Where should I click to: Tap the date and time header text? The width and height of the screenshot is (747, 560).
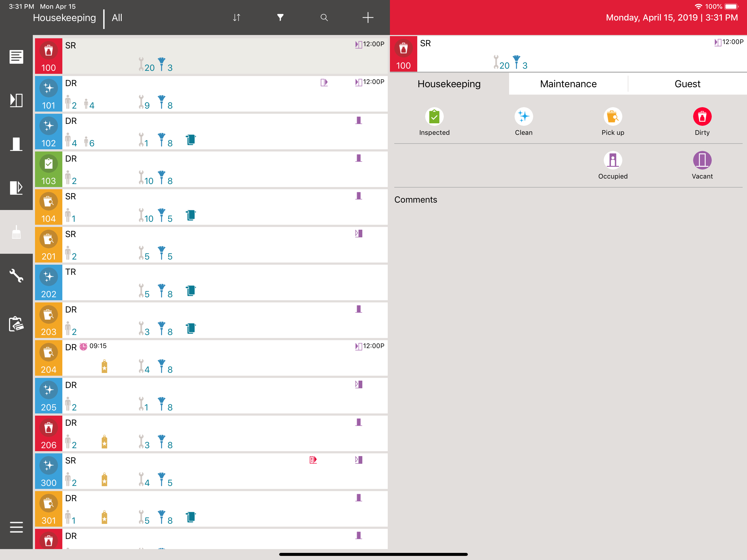[x=672, y=17]
